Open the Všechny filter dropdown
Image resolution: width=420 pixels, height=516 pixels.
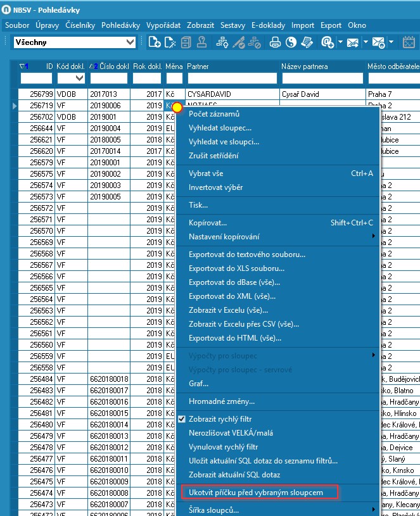pos(130,42)
